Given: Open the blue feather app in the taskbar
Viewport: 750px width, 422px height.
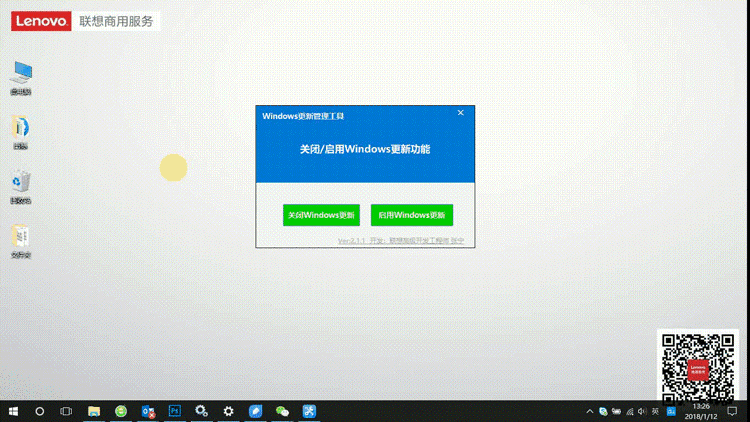Looking at the screenshot, I should pyautogui.click(x=255, y=411).
